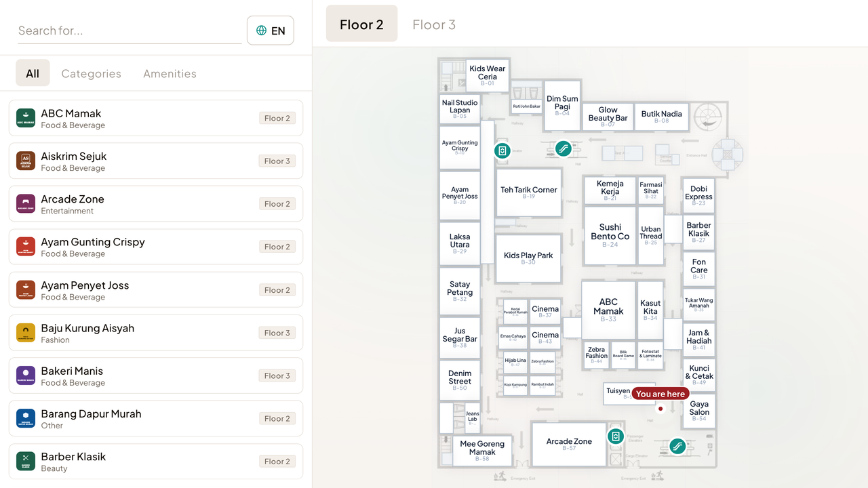868x488 pixels.
Task: Select Denim Street unit on map
Action: coord(460,380)
